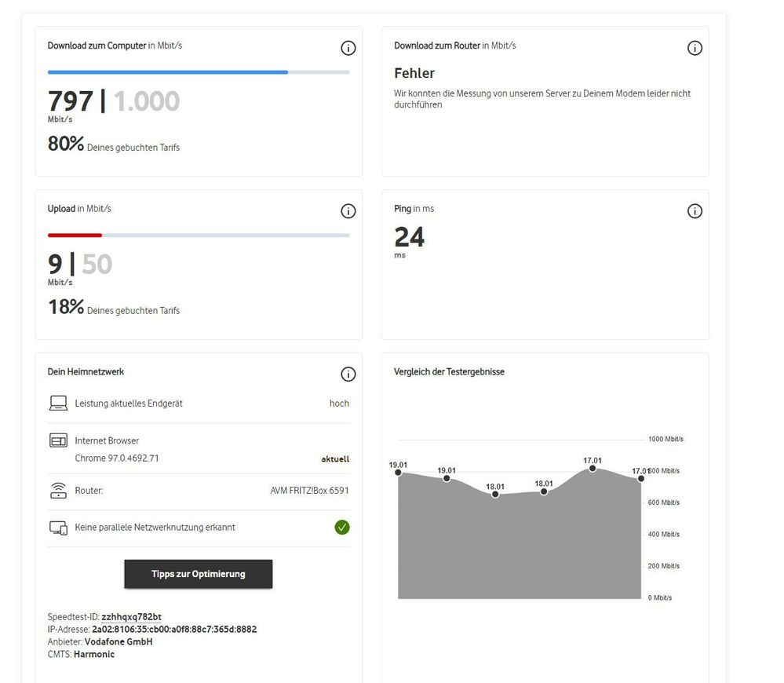
Task: Click the Upload card info icon
Action: (x=348, y=211)
